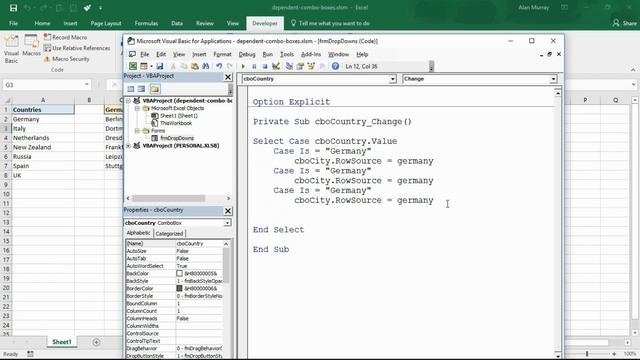
Task: Collapse the Microsoft Excel Objects folder
Action: click(x=138, y=108)
